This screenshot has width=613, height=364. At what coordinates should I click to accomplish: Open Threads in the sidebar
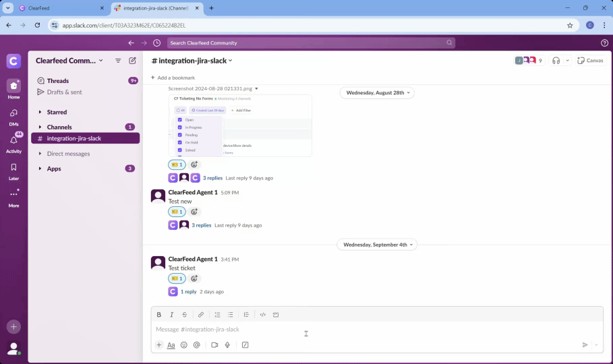click(x=58, y=81)
